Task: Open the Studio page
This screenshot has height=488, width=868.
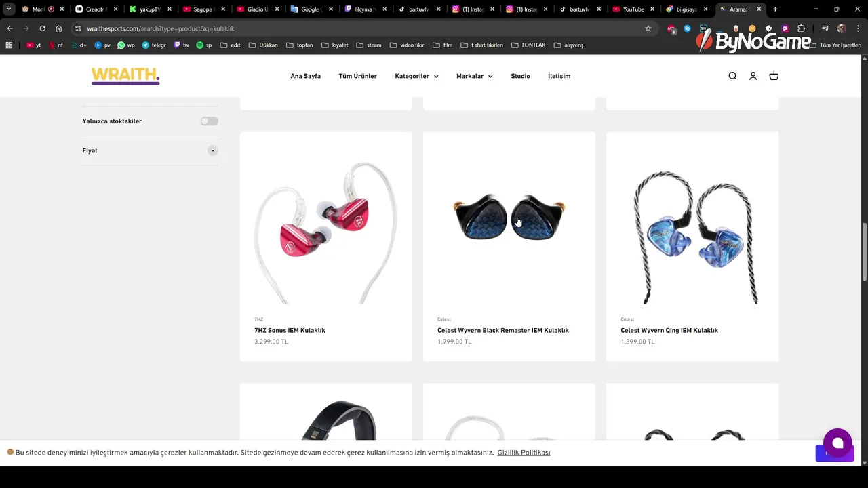Action: 520,76
